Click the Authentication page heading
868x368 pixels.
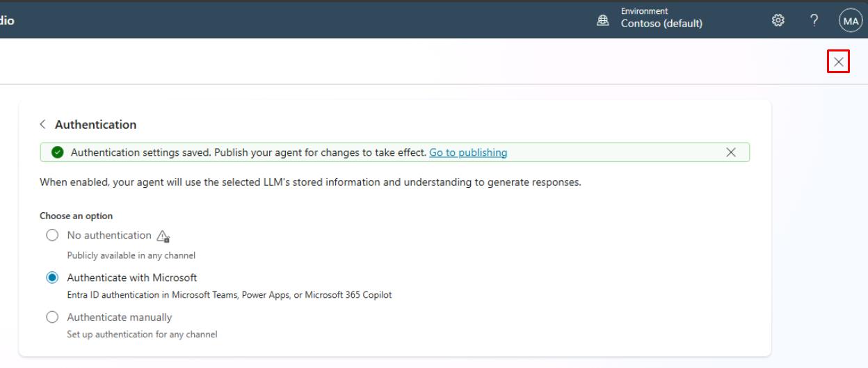click(95, 125)
